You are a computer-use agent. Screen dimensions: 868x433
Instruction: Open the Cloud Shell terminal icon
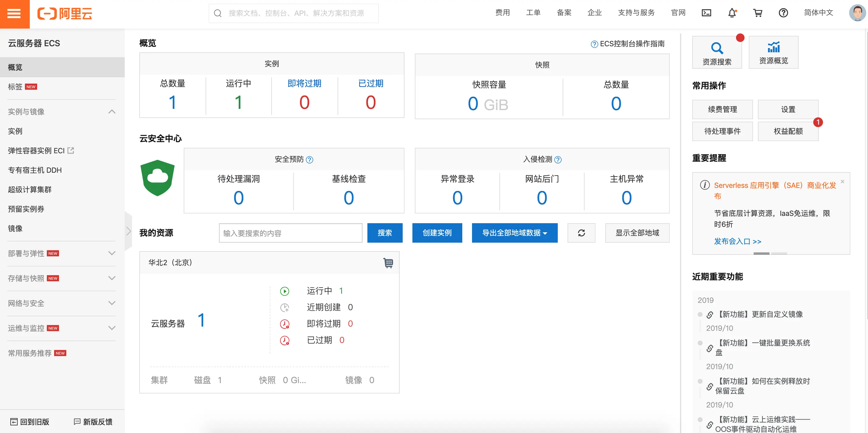706,13
